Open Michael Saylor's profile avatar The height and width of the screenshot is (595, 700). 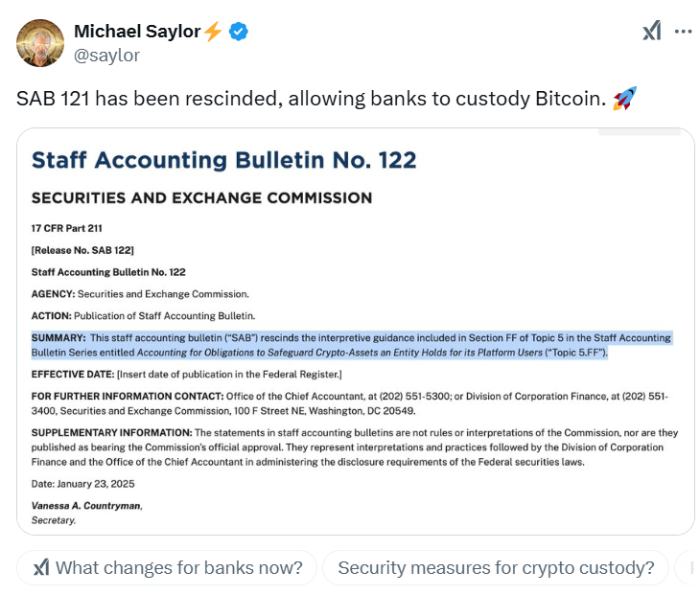[40, 43]
